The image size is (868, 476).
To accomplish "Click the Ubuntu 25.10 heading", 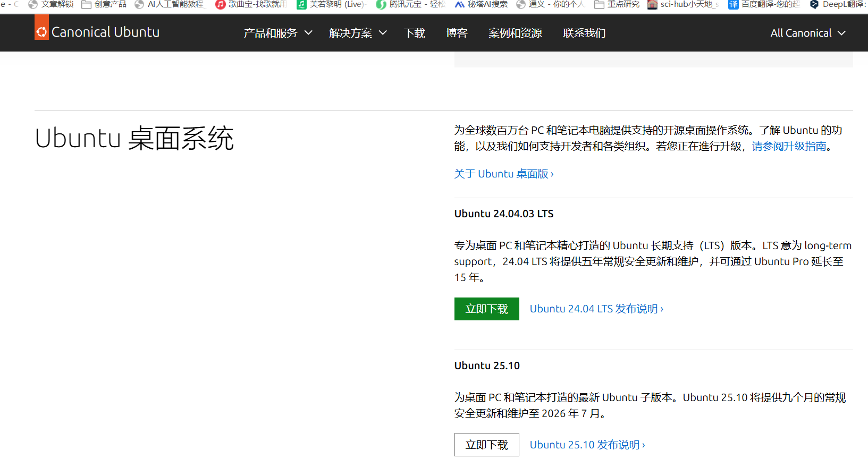I will pyautogui.click(x=487, y=365).
